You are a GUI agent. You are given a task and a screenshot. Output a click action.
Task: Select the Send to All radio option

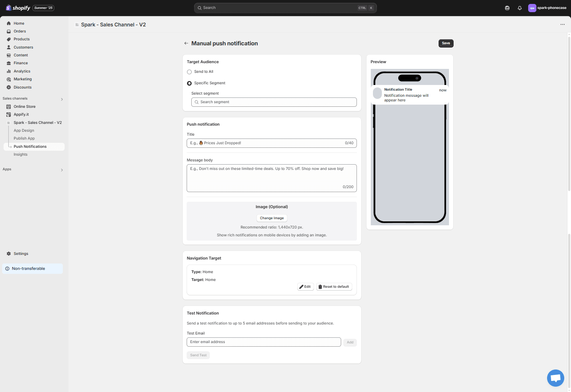coord(190,72)
